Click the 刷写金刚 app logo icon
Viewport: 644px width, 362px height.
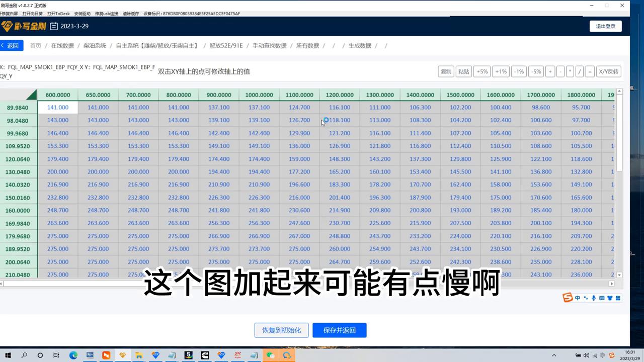(7, 26)
